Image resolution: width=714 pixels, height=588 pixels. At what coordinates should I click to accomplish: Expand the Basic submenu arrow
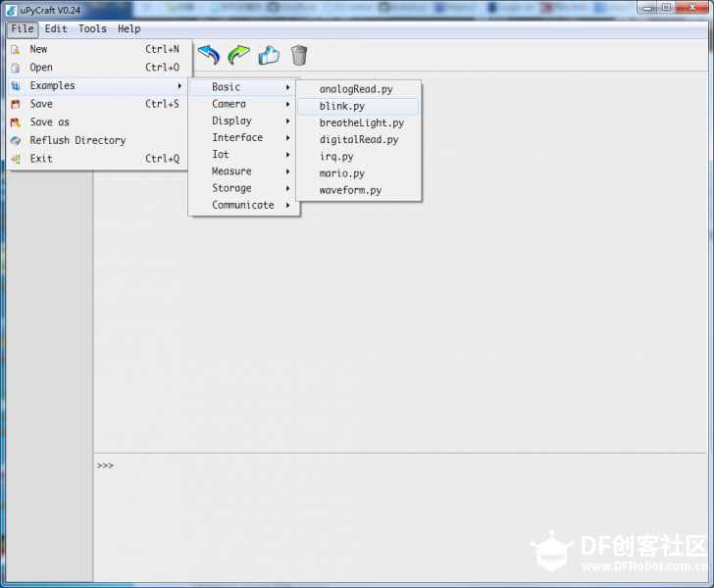287,87
